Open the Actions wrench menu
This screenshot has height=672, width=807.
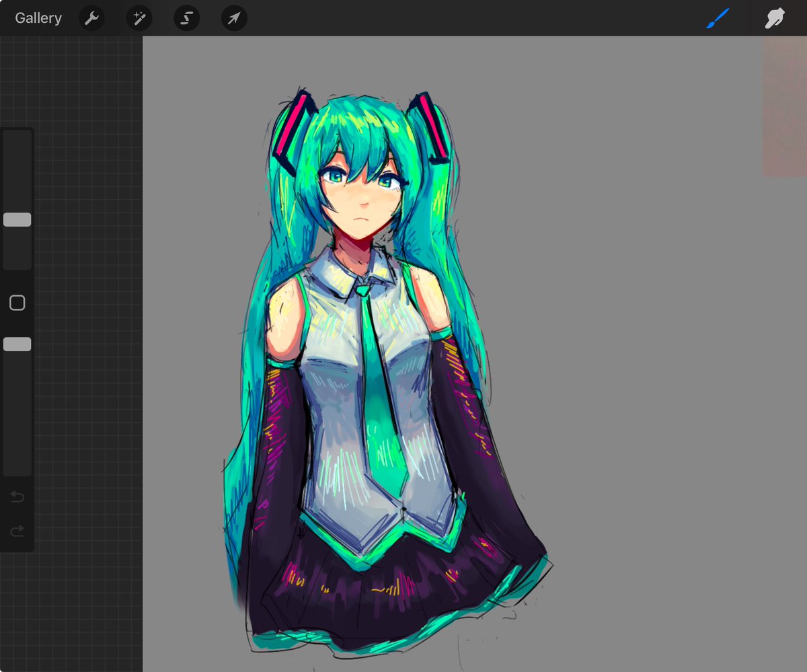[x=91, y=18]
